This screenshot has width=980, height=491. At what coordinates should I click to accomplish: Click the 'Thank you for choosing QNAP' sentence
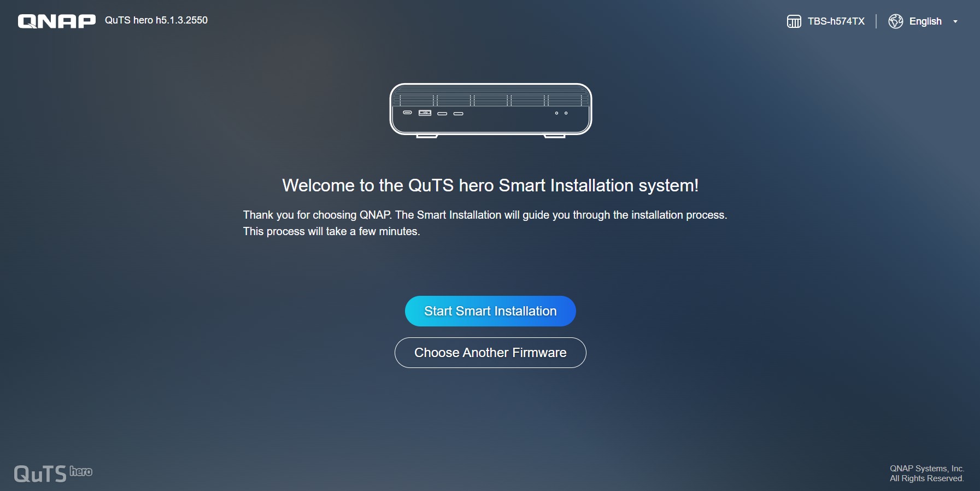point(485,215)
